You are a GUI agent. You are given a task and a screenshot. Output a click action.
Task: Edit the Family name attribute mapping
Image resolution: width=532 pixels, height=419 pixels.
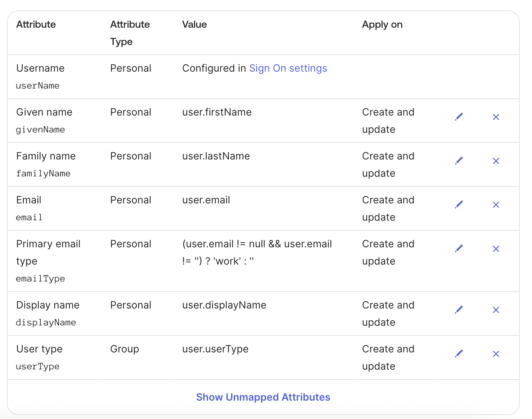[x=459, y=161]
